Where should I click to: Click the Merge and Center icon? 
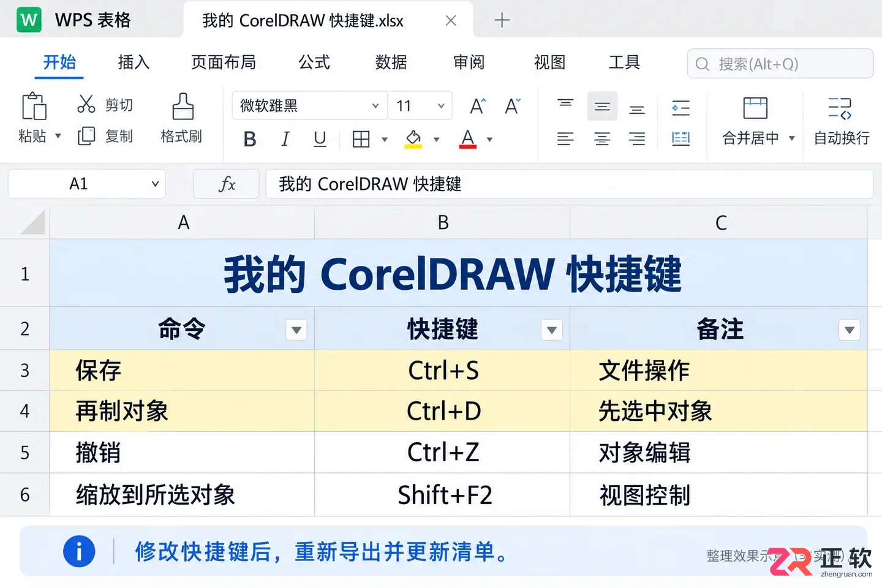pyautogui.click(x=755, y=108)
